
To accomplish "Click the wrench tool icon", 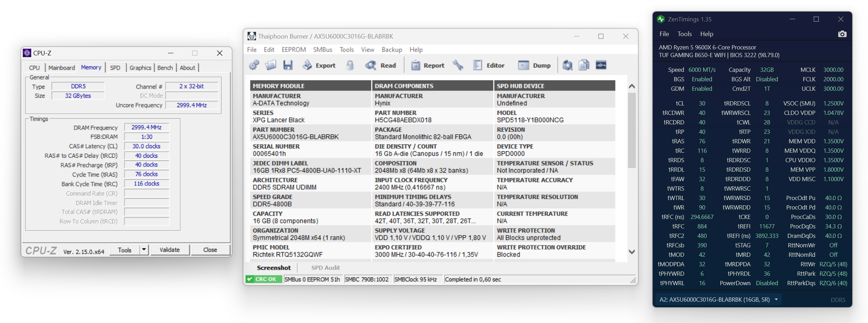I will (x=458, y=65).
